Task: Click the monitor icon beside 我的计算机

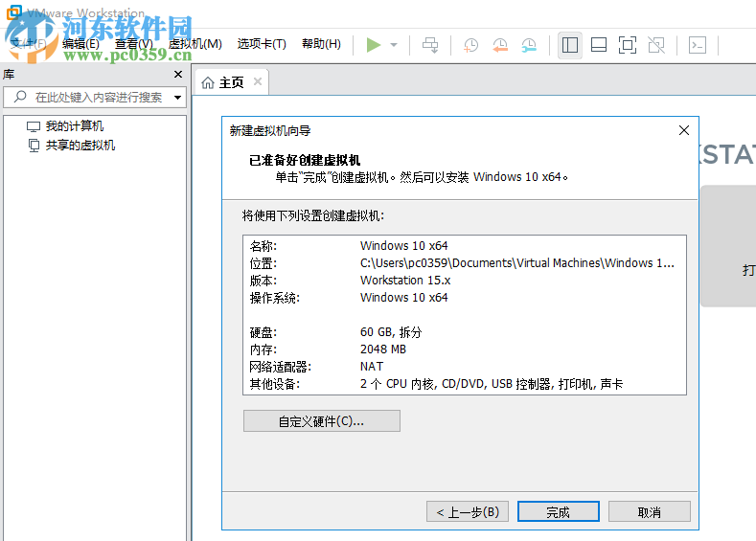Action: point(34,126)
